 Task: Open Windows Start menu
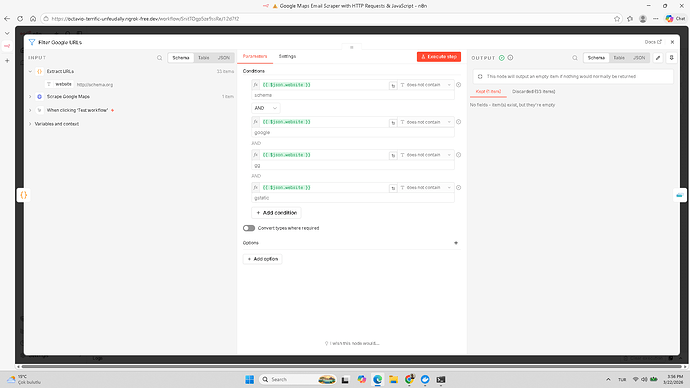point(250,379)
